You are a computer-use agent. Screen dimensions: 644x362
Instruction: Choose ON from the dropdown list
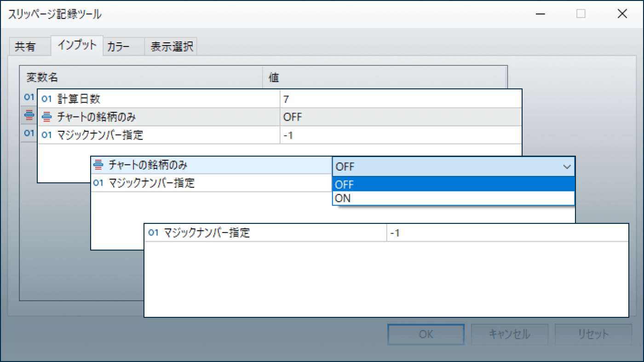[x=454, y=199]
